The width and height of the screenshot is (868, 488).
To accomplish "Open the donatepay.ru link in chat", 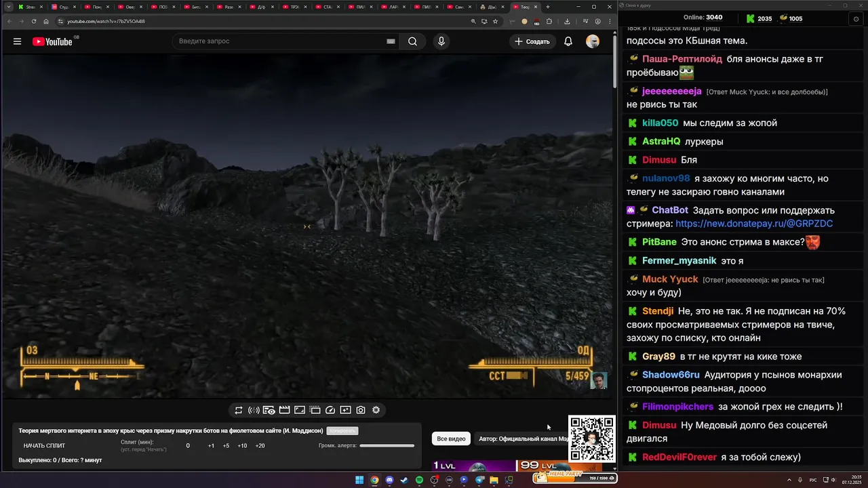I will 754,224.
